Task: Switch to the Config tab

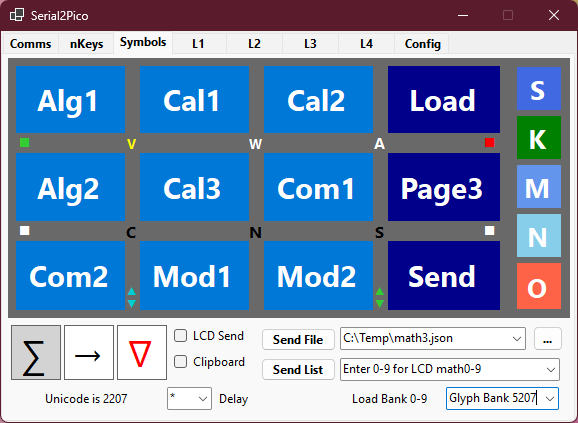Action: [x=422, y=44]
